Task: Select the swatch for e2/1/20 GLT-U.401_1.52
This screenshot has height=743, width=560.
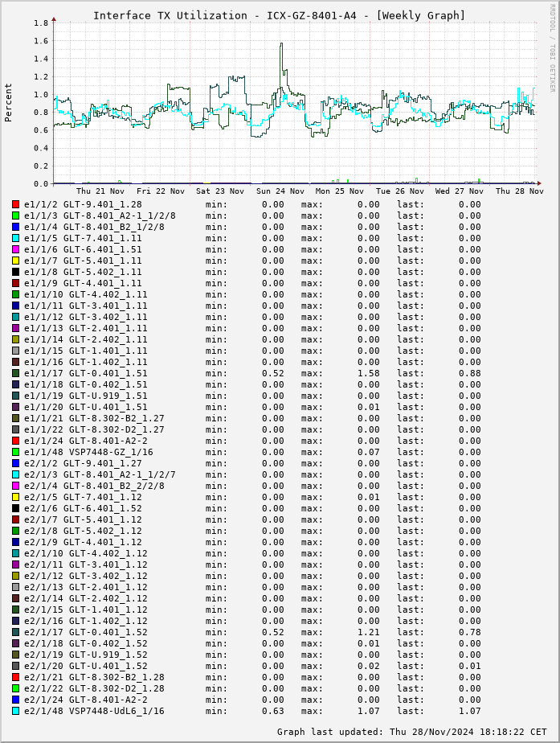Action: [16, 666]
